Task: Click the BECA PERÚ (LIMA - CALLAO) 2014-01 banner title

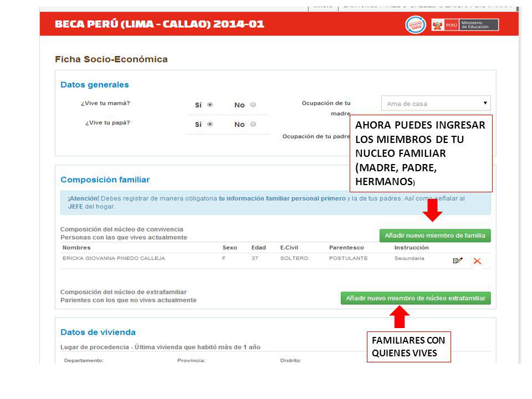Action: 160,24
